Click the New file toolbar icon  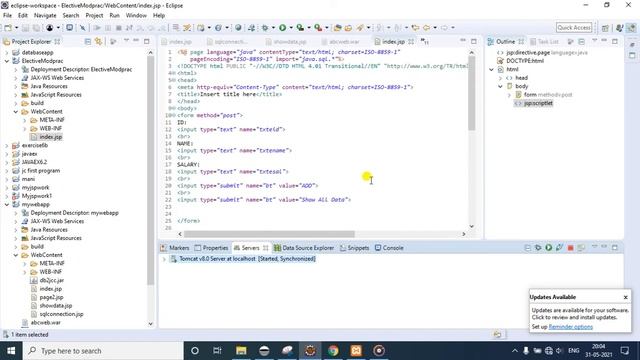pyautogui.click(x=8, y=28)
